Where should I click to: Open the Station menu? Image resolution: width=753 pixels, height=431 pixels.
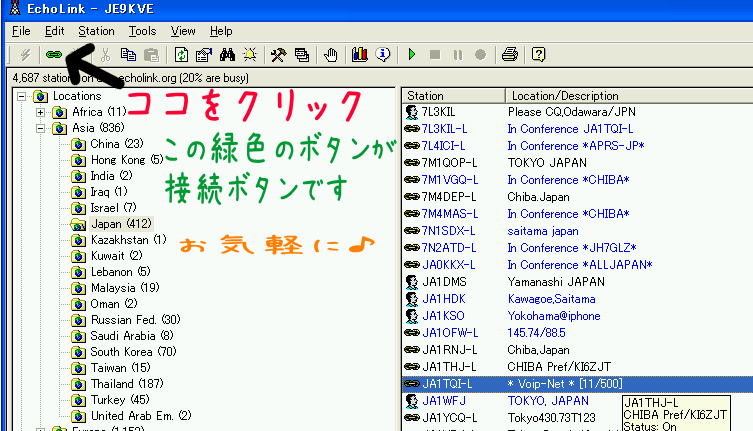click(96, 31)
